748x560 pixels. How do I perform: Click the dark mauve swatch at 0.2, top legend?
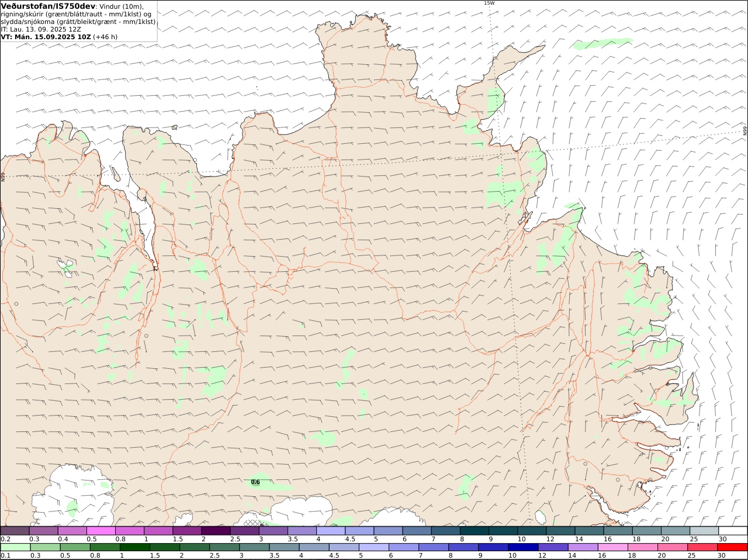[x=15, y=531]
